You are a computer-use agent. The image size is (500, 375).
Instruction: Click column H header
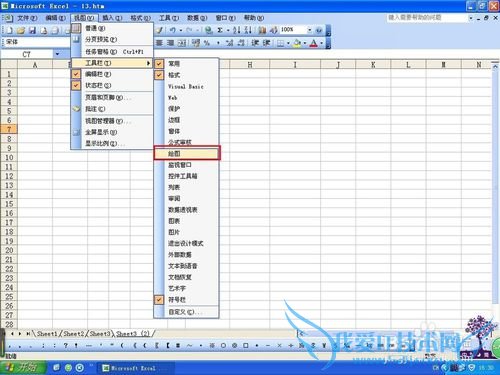249,65
